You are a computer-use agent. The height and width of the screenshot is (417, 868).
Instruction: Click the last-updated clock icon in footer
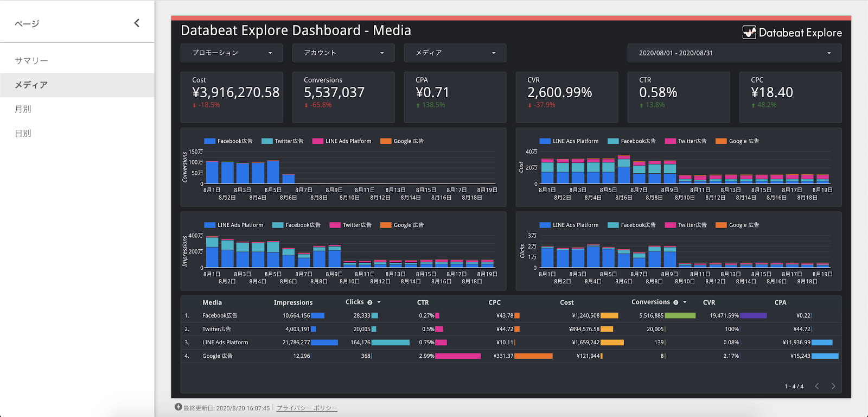click(178, 407)
